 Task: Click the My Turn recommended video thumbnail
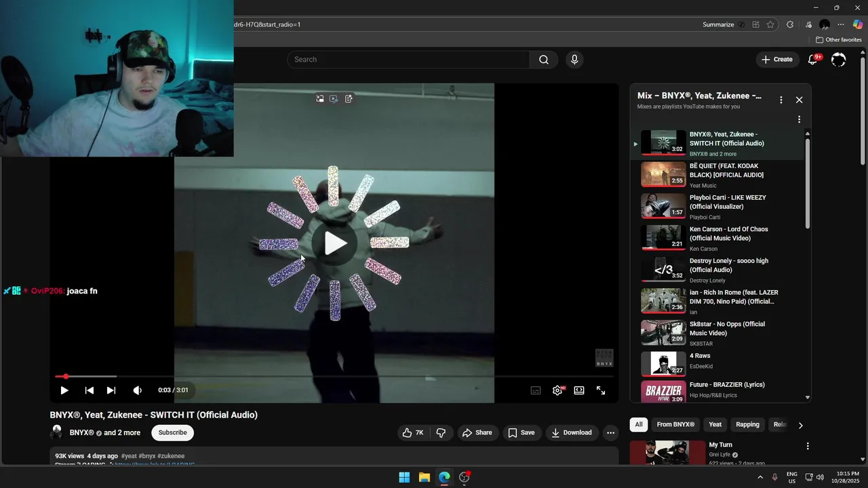tap(668, 453)
